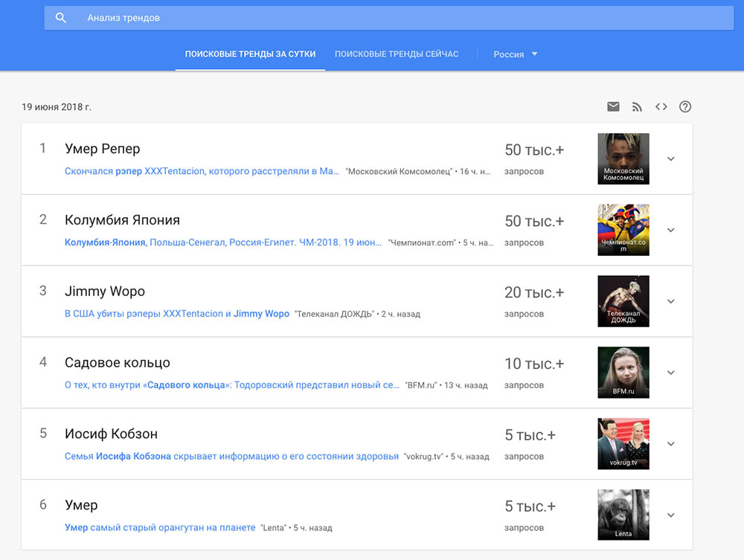The width and height of the screenshot is (744, 560).
Task: Expand the Иосиф Кобзон trend row
Action: tap(670, 444)
